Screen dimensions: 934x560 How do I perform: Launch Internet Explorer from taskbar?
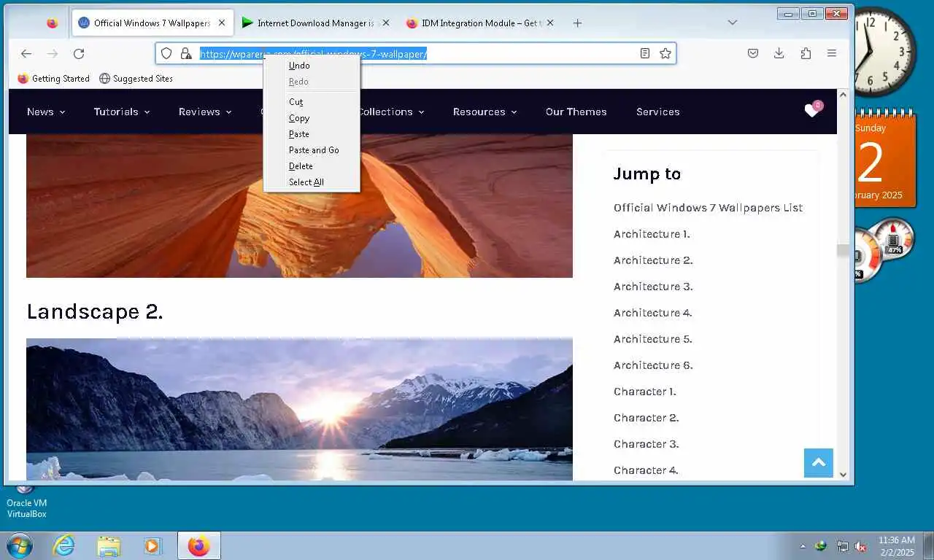click(64, 545)
